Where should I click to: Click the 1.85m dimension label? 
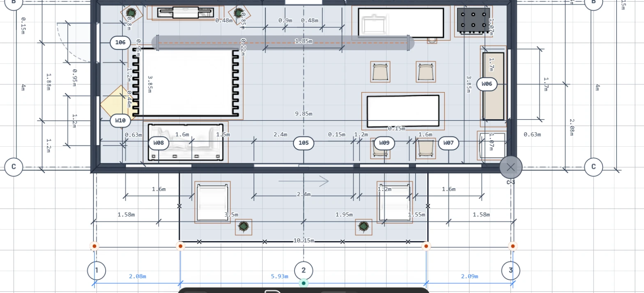point(304,41)
